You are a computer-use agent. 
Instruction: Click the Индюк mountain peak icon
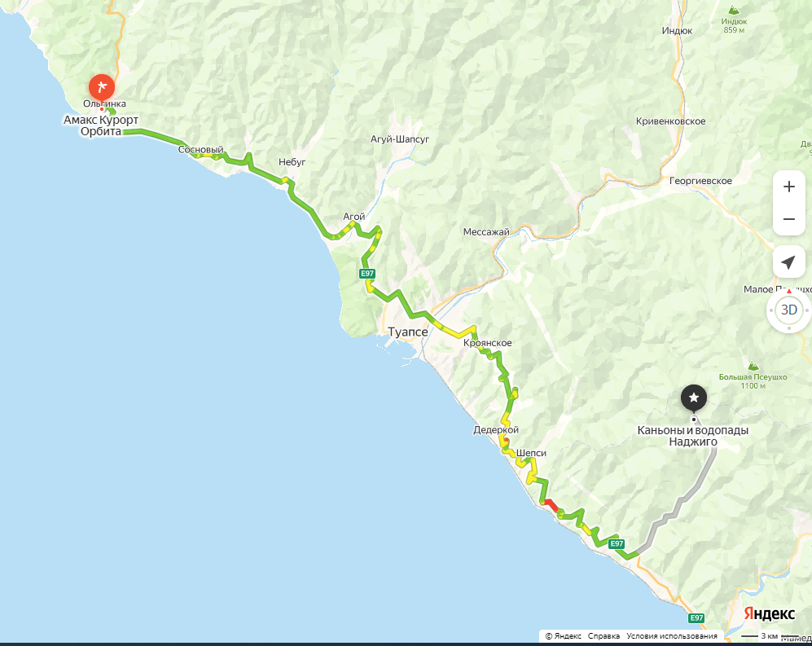tap(733, 11)
